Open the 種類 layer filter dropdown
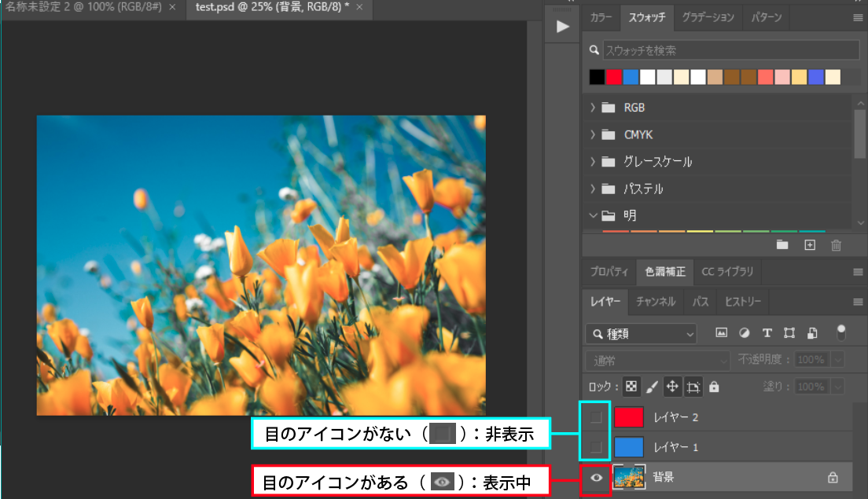Screen dimensions: 868x499 tap(641, 334)
